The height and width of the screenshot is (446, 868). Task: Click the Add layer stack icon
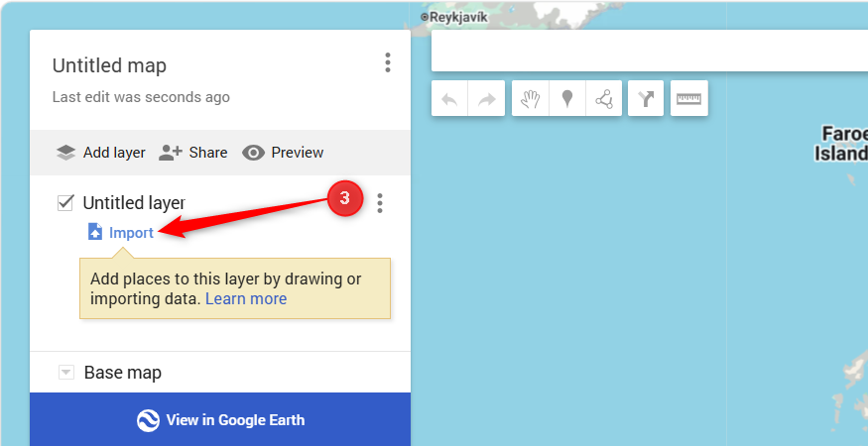click(65, 153)
